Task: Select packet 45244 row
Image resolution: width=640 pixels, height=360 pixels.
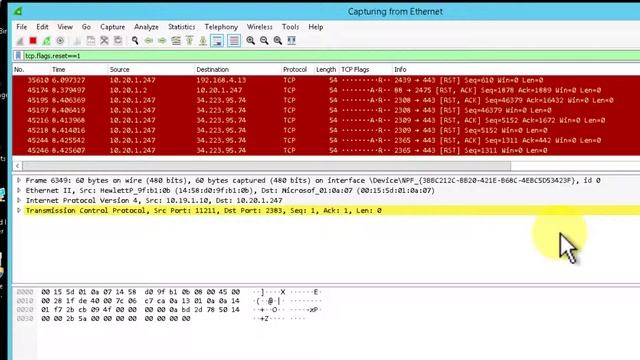Action: click(326, 140)
